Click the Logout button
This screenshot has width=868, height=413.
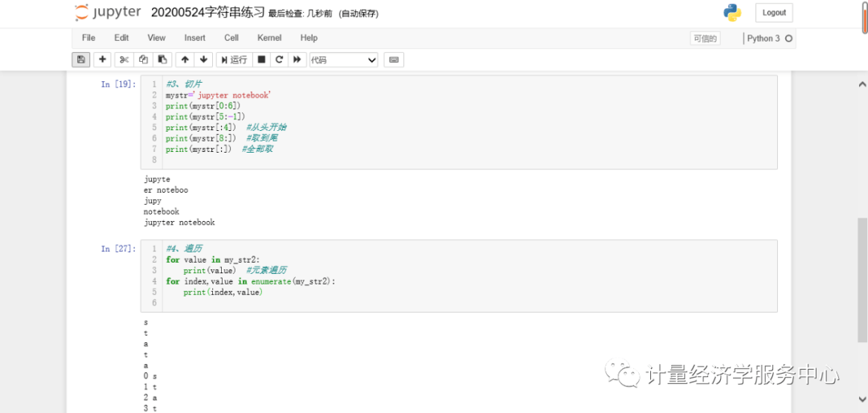coord(774,13)
